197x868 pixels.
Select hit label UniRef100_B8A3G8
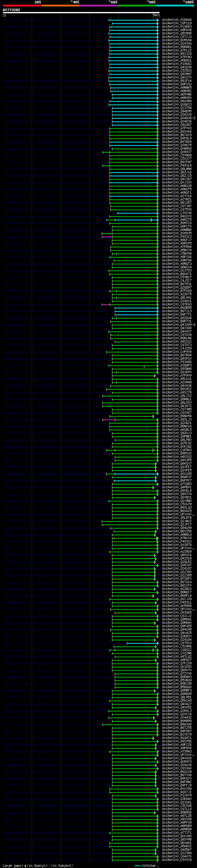(177, 724)
